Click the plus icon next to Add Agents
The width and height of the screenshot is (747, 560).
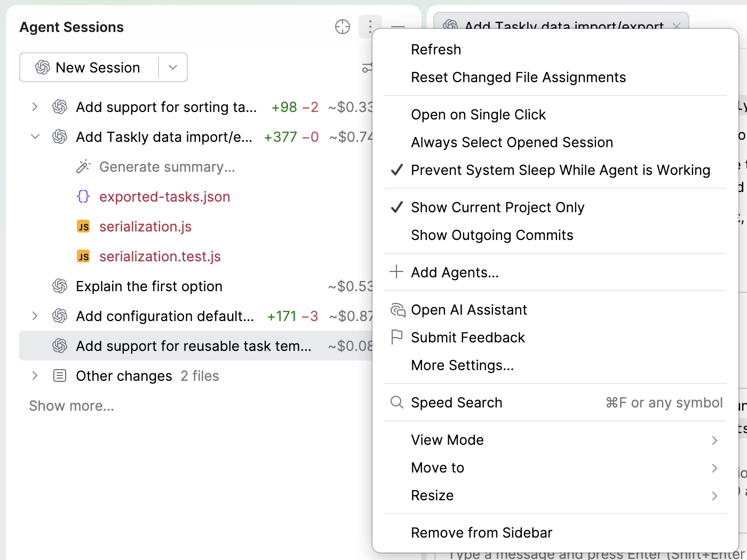396,271
